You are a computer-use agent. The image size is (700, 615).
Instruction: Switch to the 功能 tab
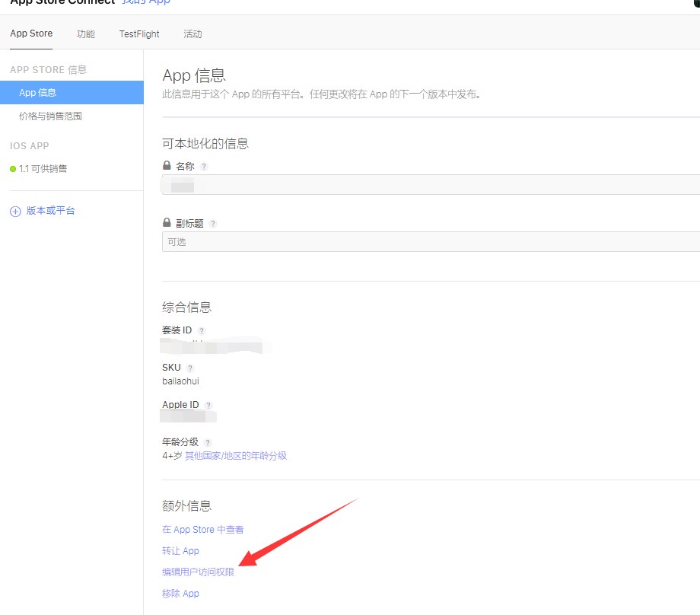(86, 34)
